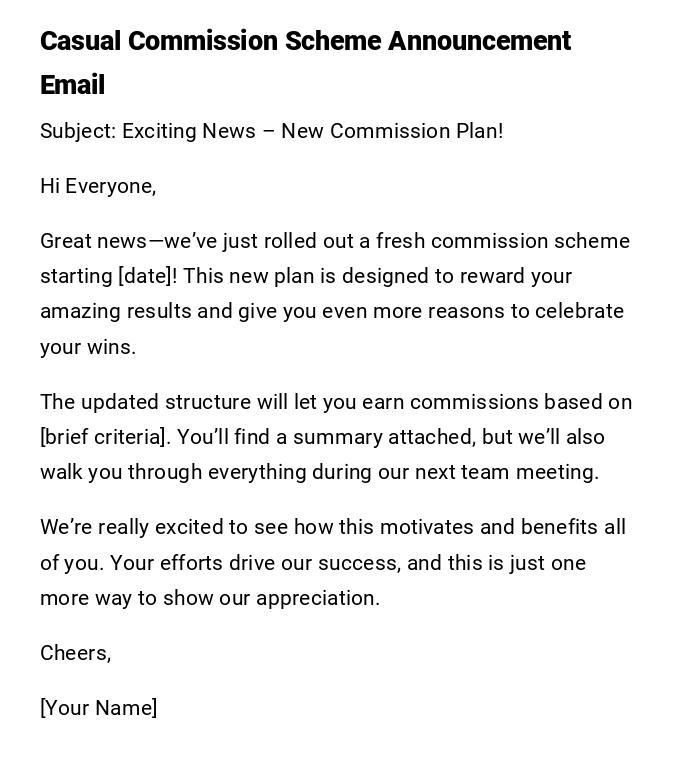700x770 pixels.
Task: Place cursor at "We're really excited"
Action: (x=42, y=527)
